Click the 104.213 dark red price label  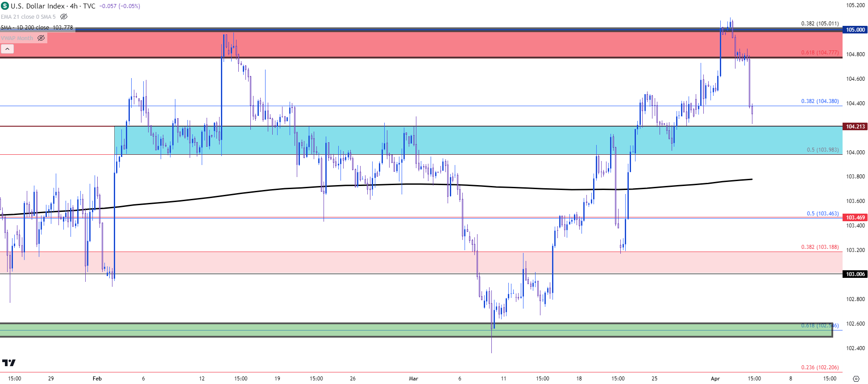click(x=855, y=127)
